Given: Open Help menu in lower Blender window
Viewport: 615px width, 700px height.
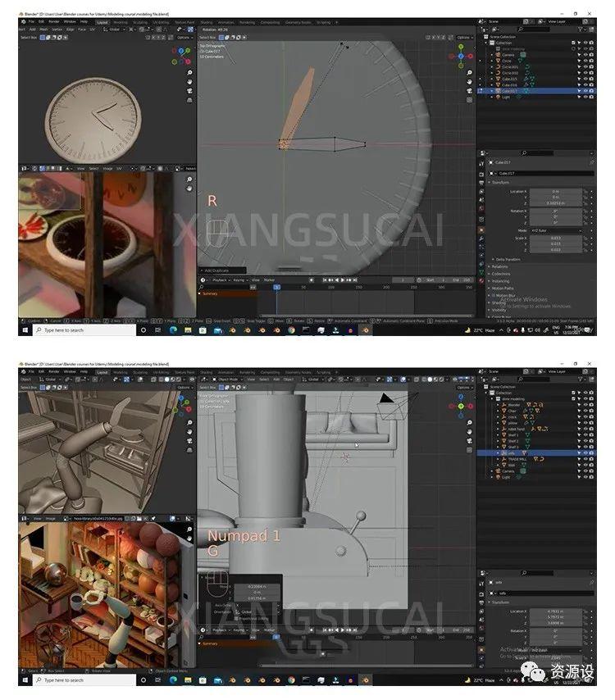Looking at the screenshot, I should point(84,372).
